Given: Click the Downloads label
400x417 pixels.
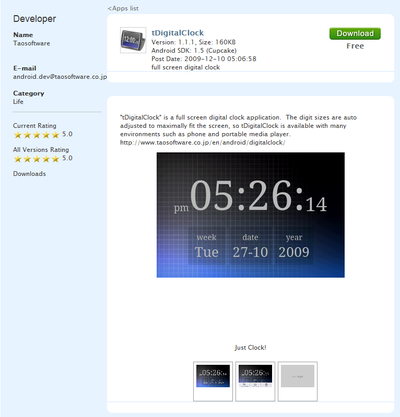Looking at the screenshot, I should coord(29,174).
